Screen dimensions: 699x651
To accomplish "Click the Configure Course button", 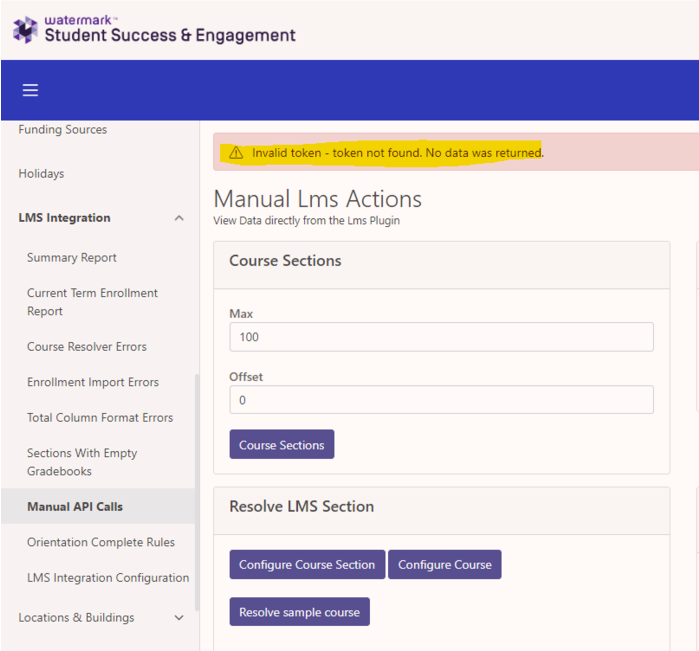I will tap(444, 564).
